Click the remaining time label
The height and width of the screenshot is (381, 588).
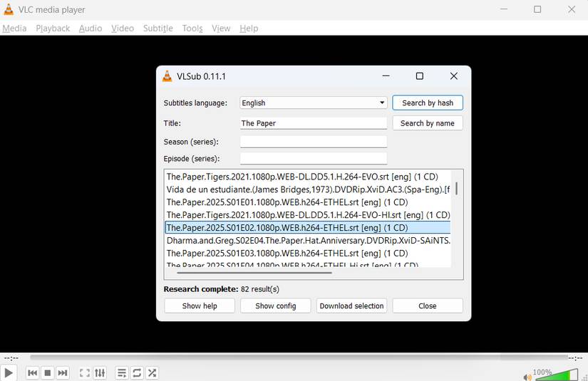pyautogui.click(x=575, y=358)
